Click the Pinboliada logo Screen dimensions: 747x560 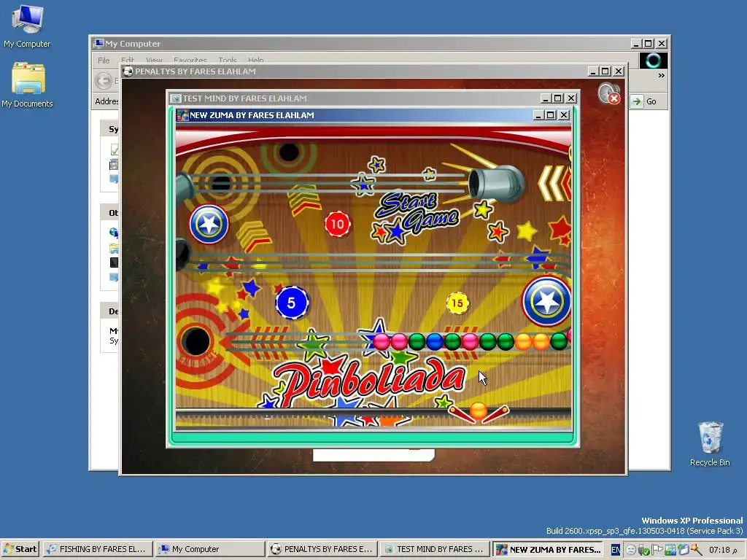[x=369, y=381]
